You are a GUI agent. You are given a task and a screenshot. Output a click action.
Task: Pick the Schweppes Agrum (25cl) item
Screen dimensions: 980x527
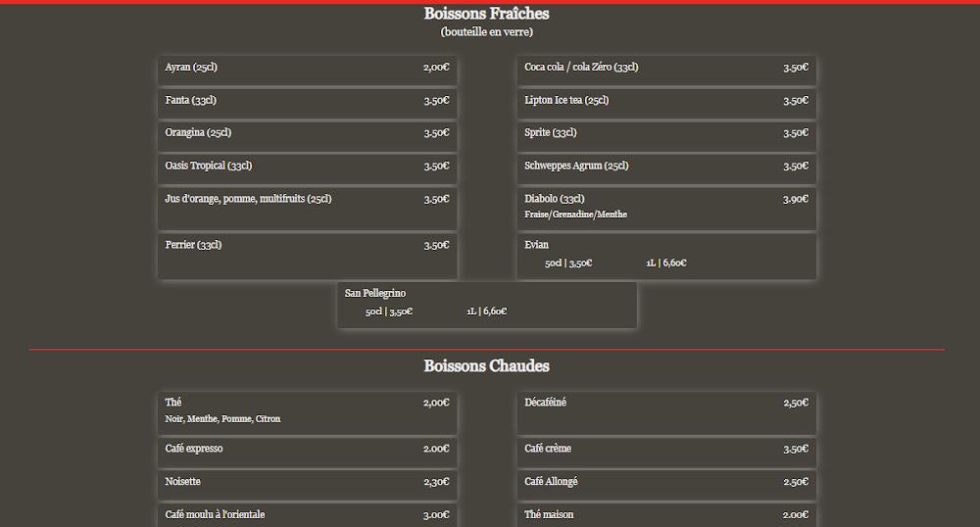666,167
